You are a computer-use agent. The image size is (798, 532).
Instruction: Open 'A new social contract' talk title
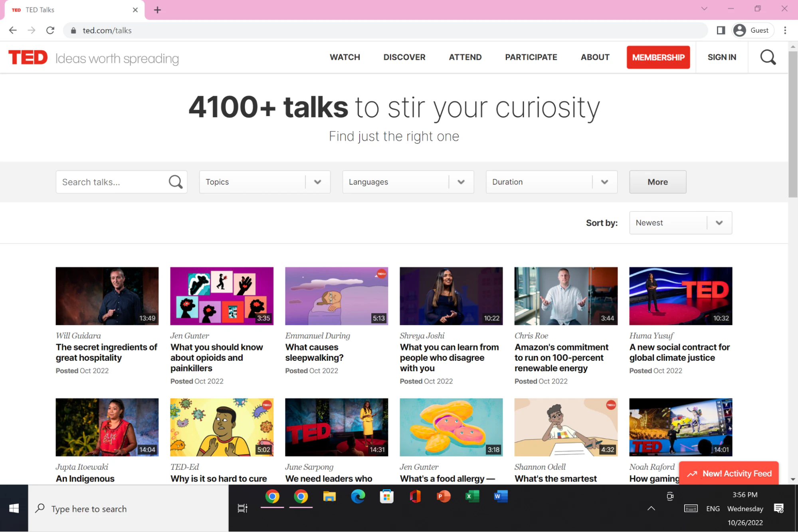pos(679,352)
